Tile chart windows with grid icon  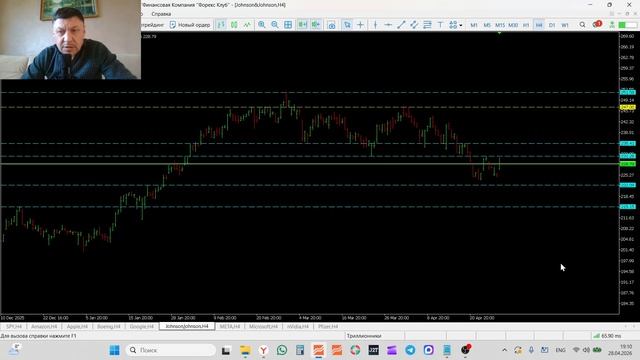click(x=288, y=25)
